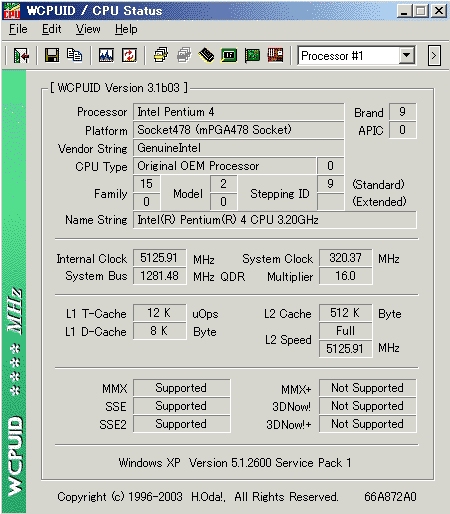Select the Original OEM Processor field
Screen dimensions: 450x514
[224, 166]
